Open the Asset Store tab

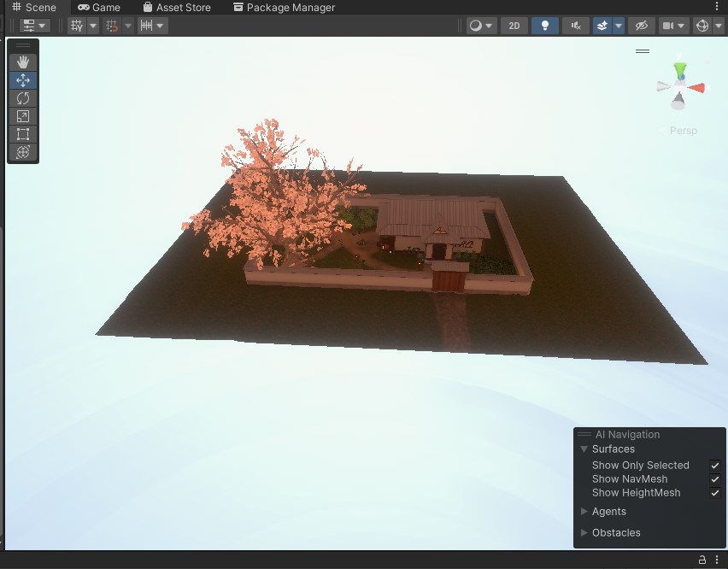tap(177, 7)
